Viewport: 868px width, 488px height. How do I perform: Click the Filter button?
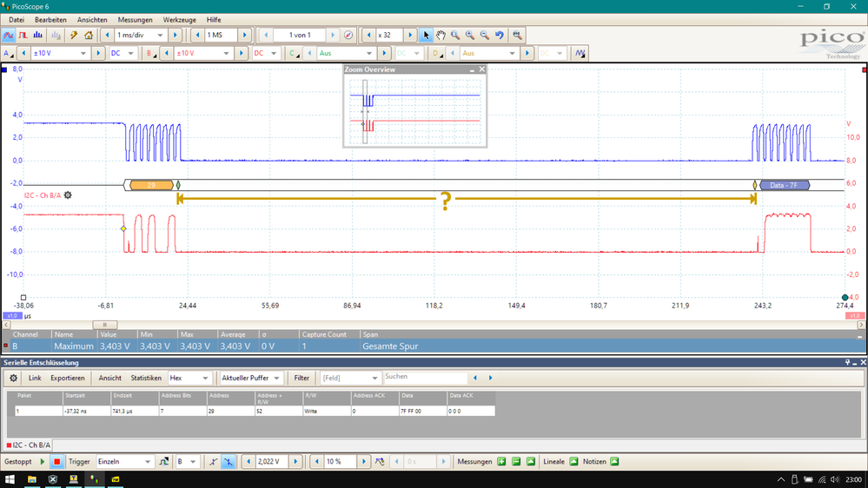301,378
